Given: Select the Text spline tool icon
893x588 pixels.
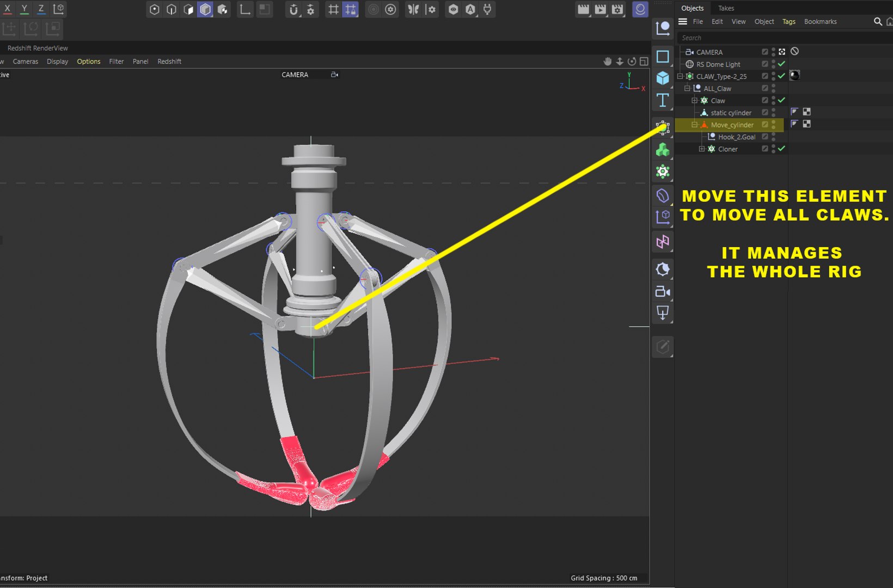Looking at the screenshot, I should click(662, 100).
